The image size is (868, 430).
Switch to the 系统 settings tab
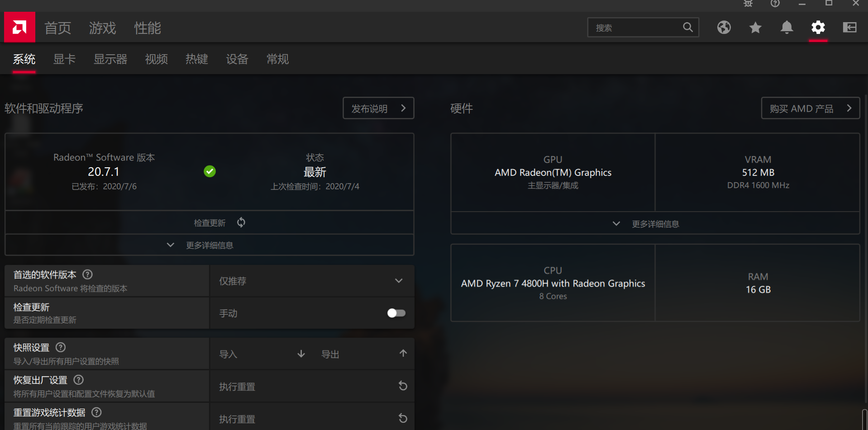pyautogui.click(x=24, y=59)
